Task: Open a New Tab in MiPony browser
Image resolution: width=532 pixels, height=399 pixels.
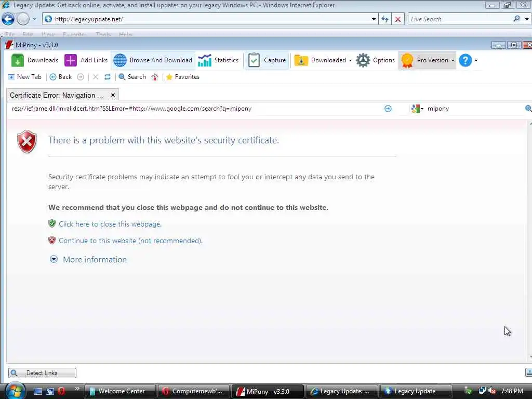Action: (x=24, y=77)
